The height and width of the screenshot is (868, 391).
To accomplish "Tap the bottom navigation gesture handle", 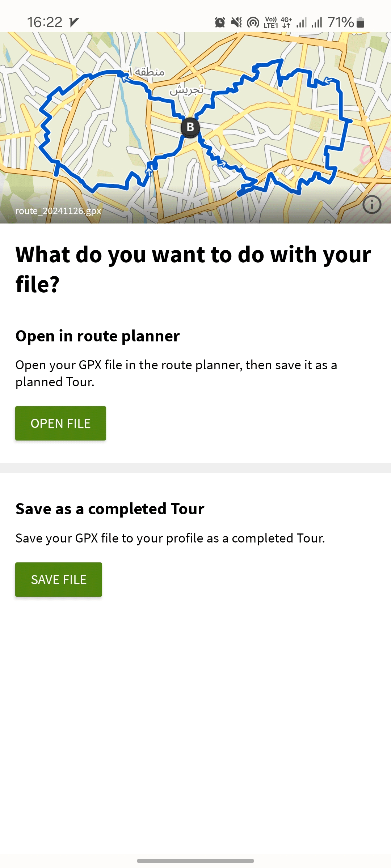I will pos(195,861).
